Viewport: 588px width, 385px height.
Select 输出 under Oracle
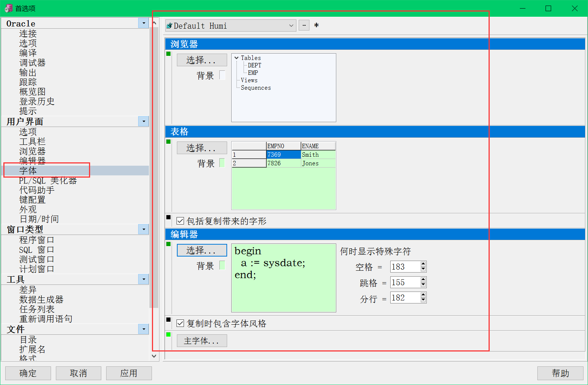[28, 72]
